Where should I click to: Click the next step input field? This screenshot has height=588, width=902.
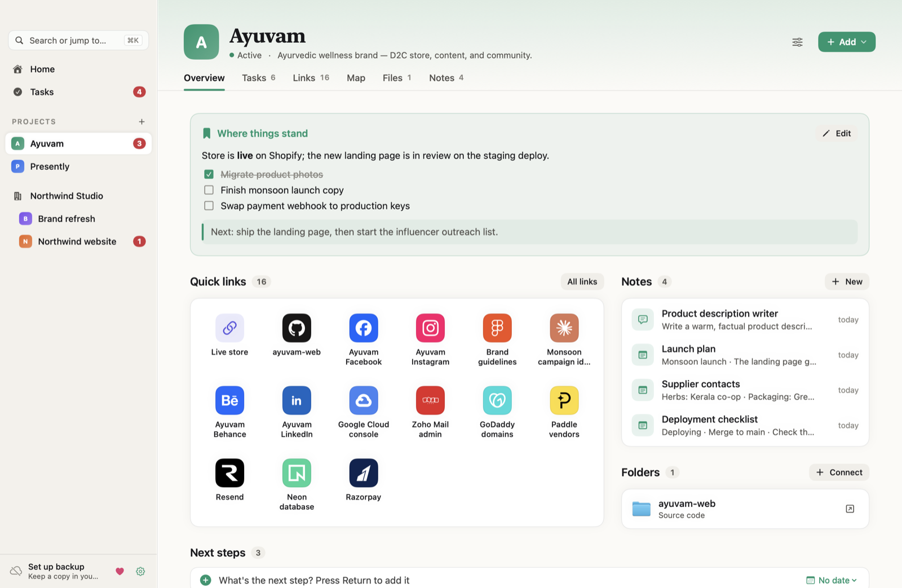(x=507, y=580)
